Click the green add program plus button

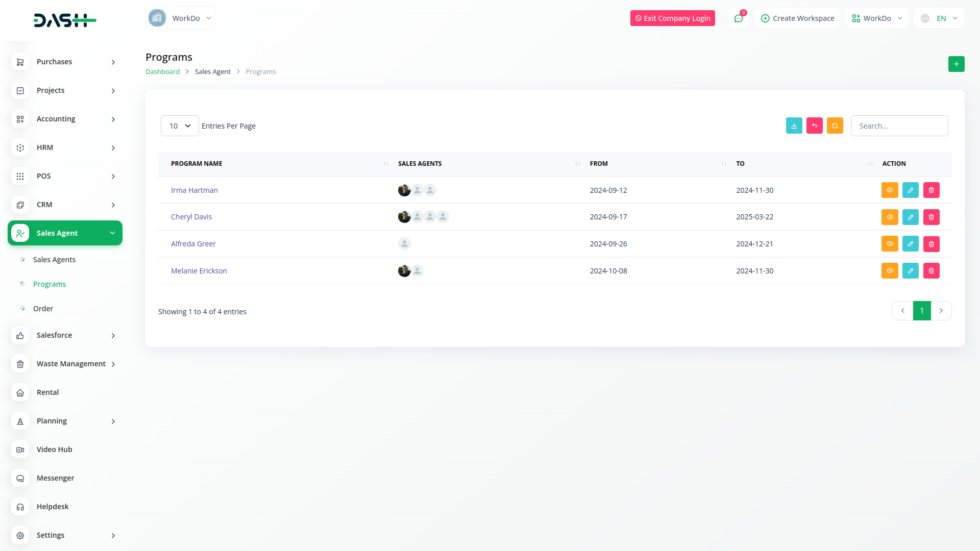point(956,64)
